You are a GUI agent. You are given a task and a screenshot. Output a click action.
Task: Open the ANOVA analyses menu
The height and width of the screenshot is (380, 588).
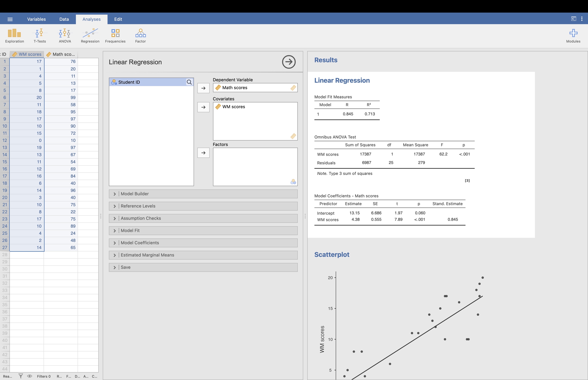coord(65,36)
